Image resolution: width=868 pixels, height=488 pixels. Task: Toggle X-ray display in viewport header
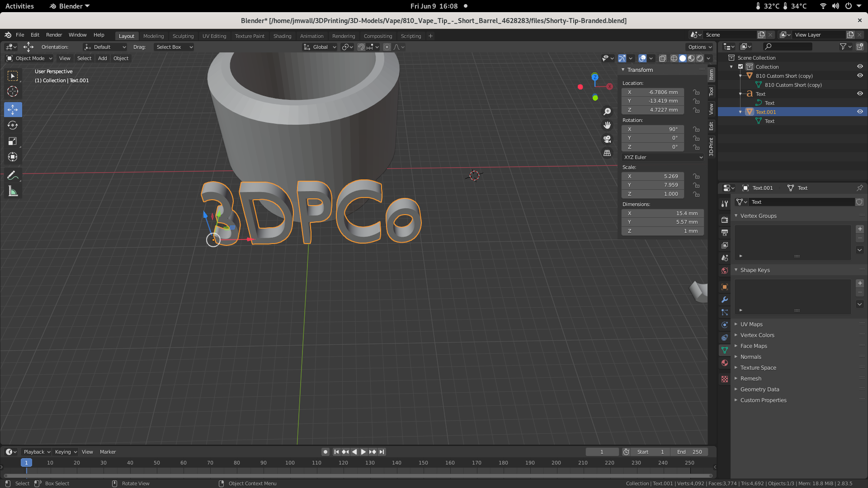(662, 58)
